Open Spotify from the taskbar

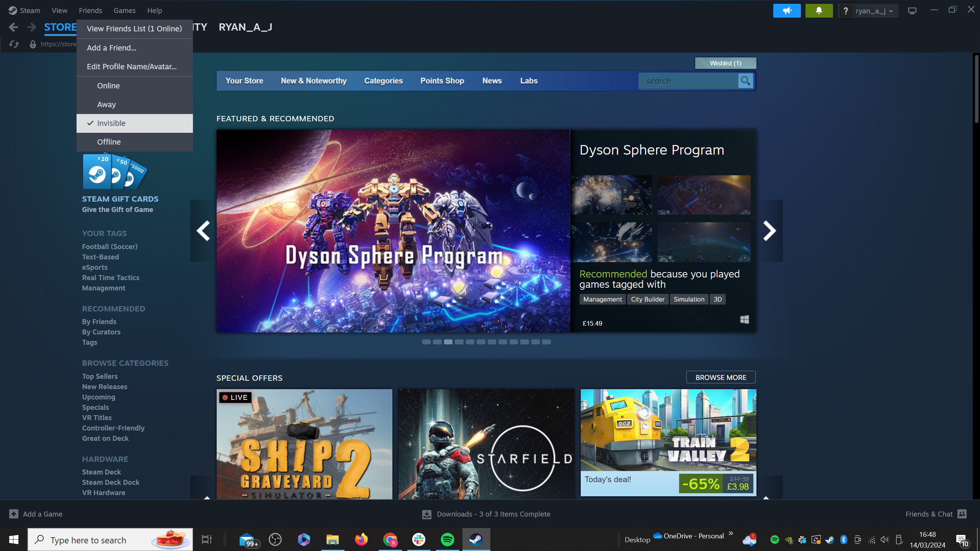point(447,540)
